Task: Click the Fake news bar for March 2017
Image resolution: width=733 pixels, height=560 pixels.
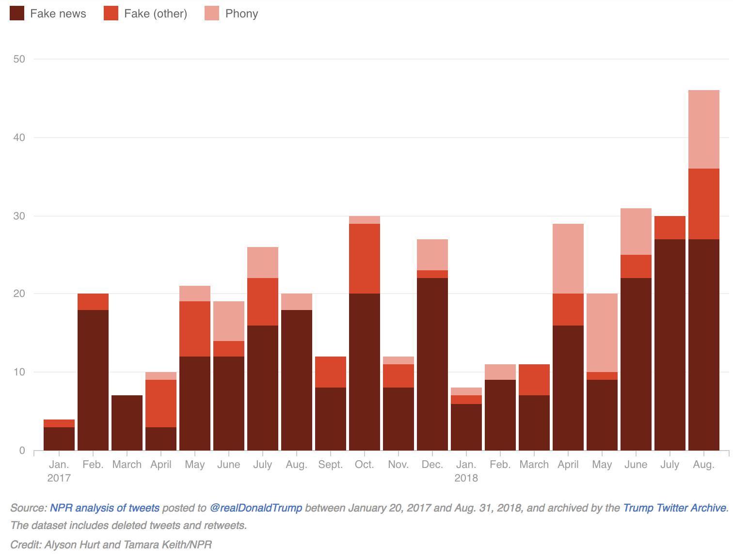Action: 127,423
